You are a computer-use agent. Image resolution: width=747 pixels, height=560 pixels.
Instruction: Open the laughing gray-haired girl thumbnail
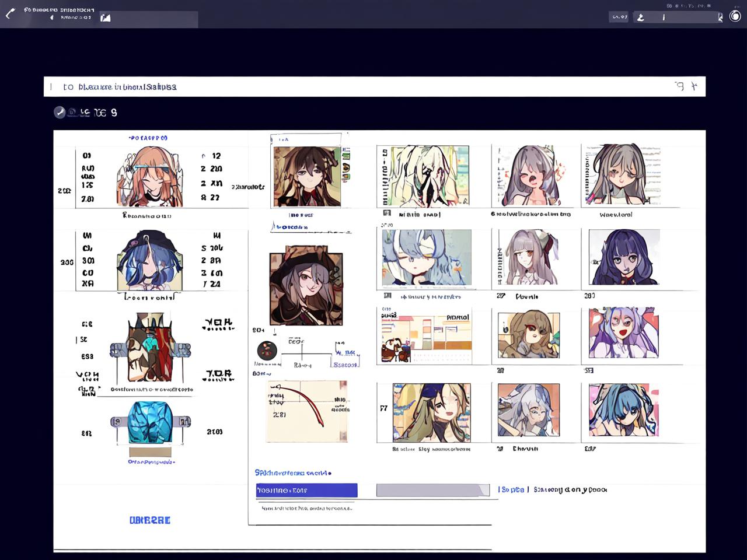click(529, 176)
